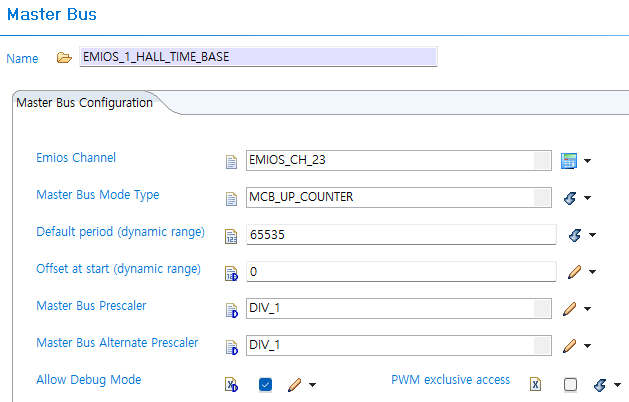Click the recycle icon for PWM exclusive access
The height and width of the screenshot is (402, 629).
600,385
